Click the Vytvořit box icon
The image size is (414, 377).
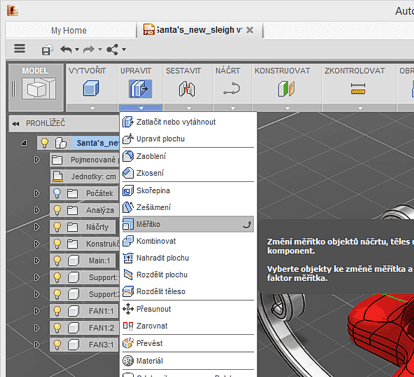pos(91,88)
